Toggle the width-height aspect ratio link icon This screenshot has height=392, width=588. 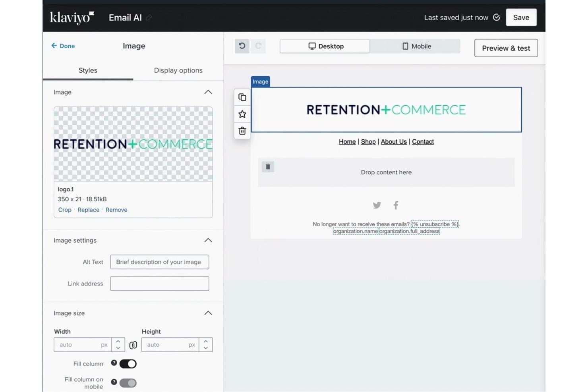click(x=133, y=345)
